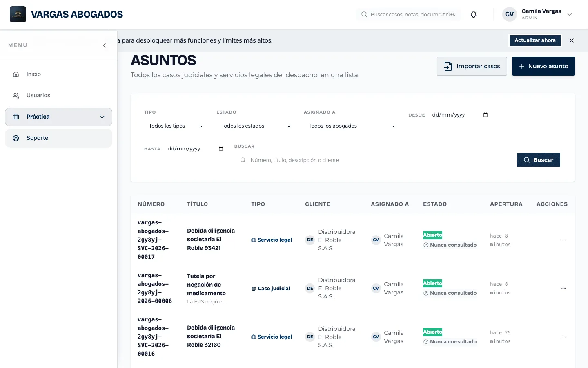
Task: Collapse the sidebar menu with the chevron
Action: tap(105, 45)
